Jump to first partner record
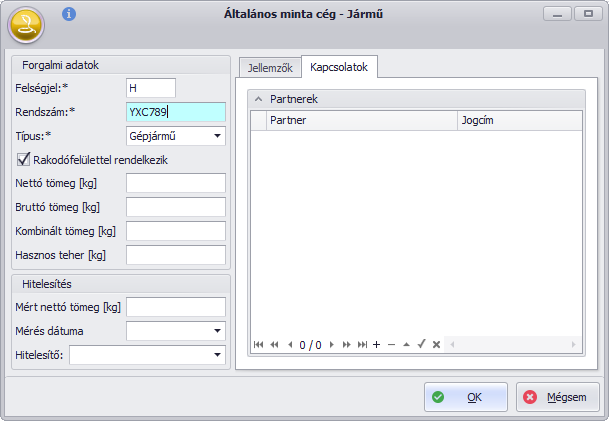The width and height of the screenshot is (609, 421). pos(259,345)
